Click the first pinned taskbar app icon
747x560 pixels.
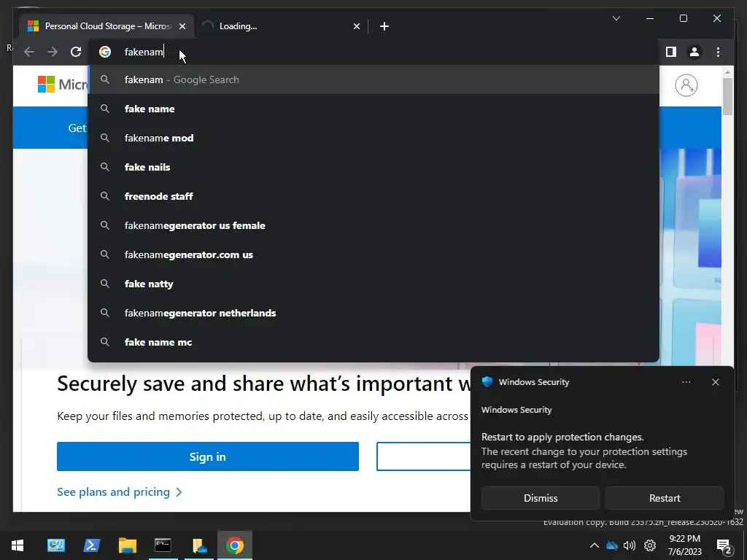[x=55, y=545]
